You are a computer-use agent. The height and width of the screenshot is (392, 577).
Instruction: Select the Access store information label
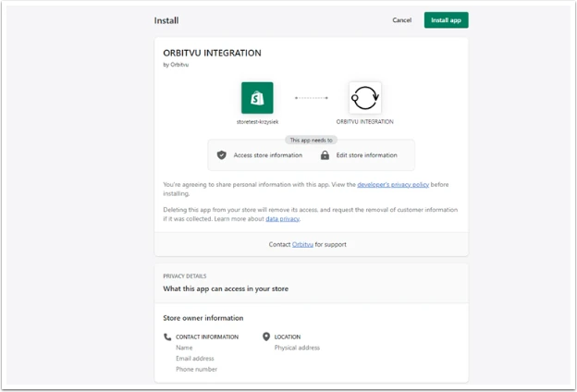pos(268,155)
